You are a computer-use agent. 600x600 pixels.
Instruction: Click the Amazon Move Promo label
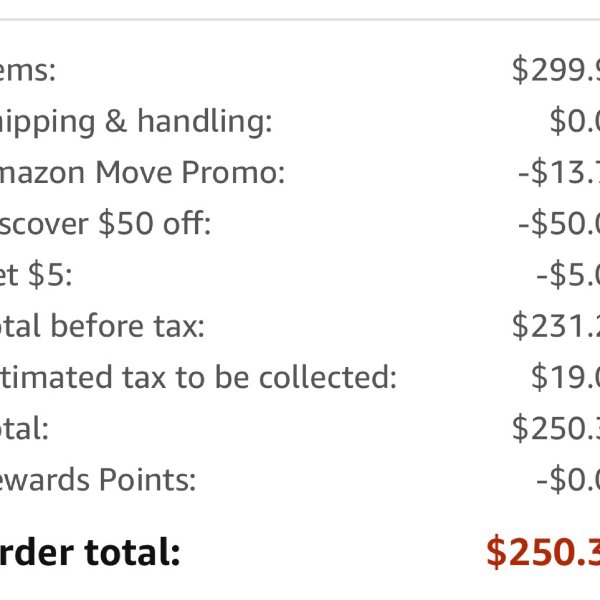142,173
